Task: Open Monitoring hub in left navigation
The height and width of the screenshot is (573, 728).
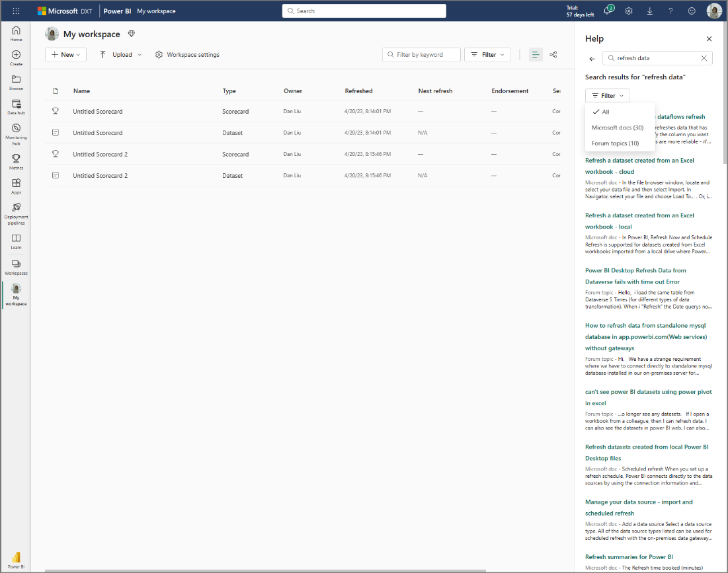Action: [16, 134]
